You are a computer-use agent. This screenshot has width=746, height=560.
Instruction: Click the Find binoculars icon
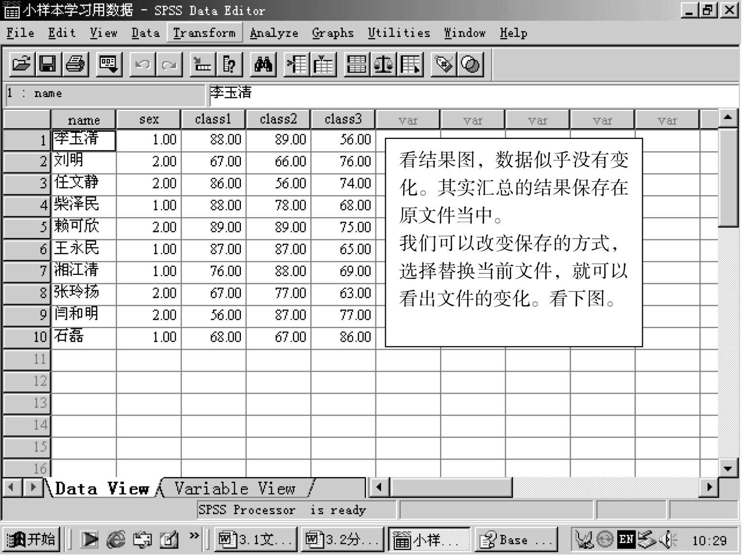tap(263, 64)
